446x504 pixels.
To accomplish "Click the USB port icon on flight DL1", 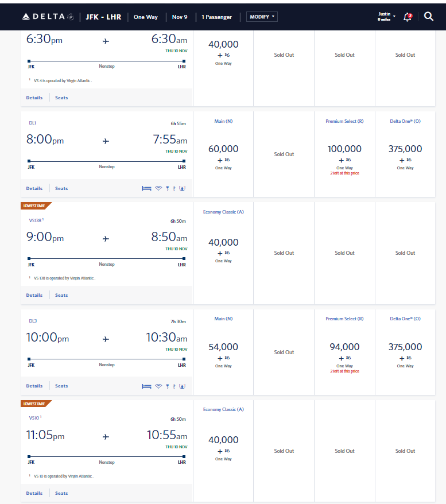I will click(x=174, y=188).
